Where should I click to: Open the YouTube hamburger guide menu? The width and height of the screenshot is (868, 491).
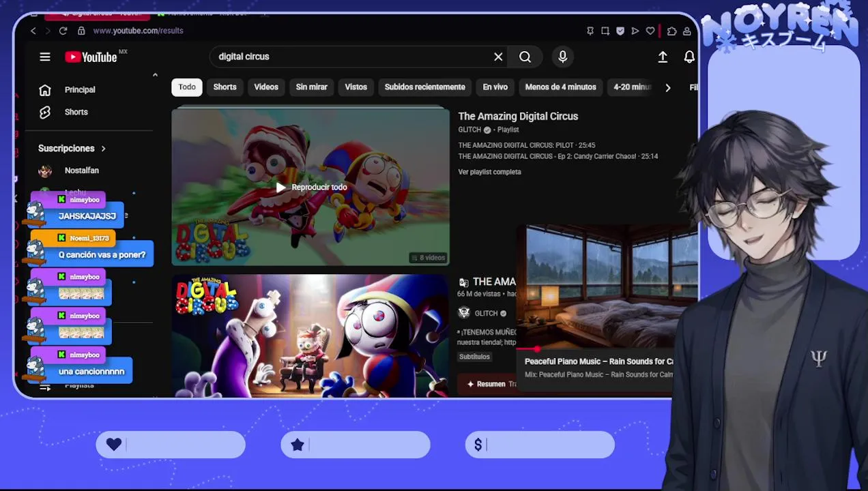tap(45, 57)
